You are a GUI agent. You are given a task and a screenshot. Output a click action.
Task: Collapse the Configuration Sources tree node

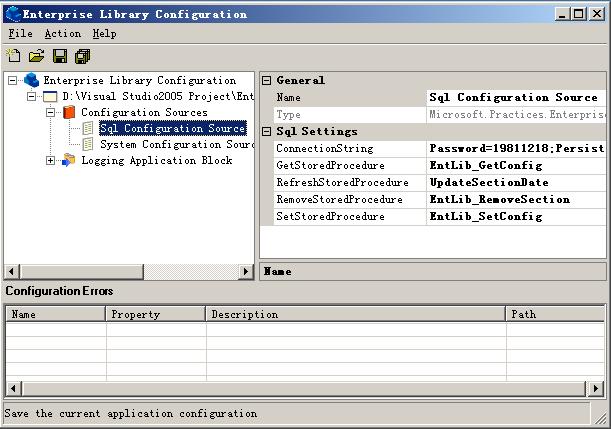click(x=51, y=112)
